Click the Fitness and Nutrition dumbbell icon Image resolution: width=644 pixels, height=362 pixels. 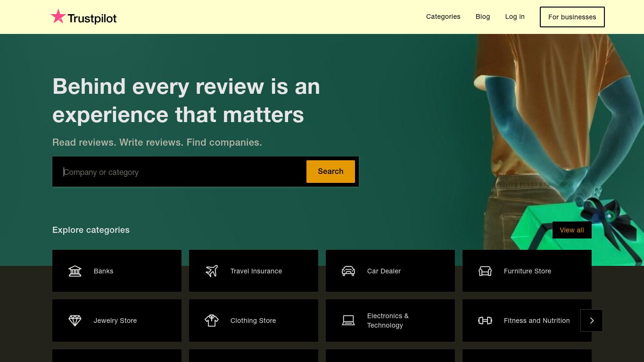click(x=485, y=321)
